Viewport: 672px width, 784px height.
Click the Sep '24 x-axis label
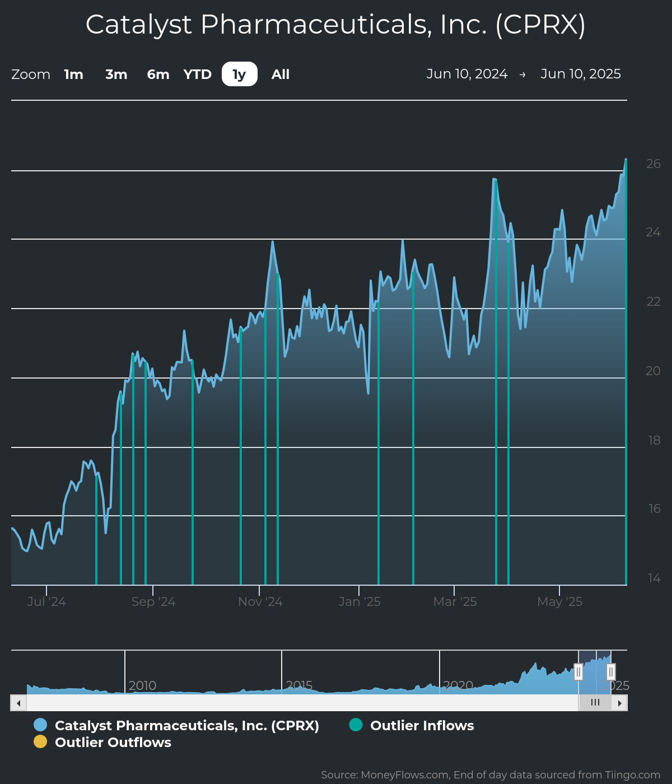[153, 601]
